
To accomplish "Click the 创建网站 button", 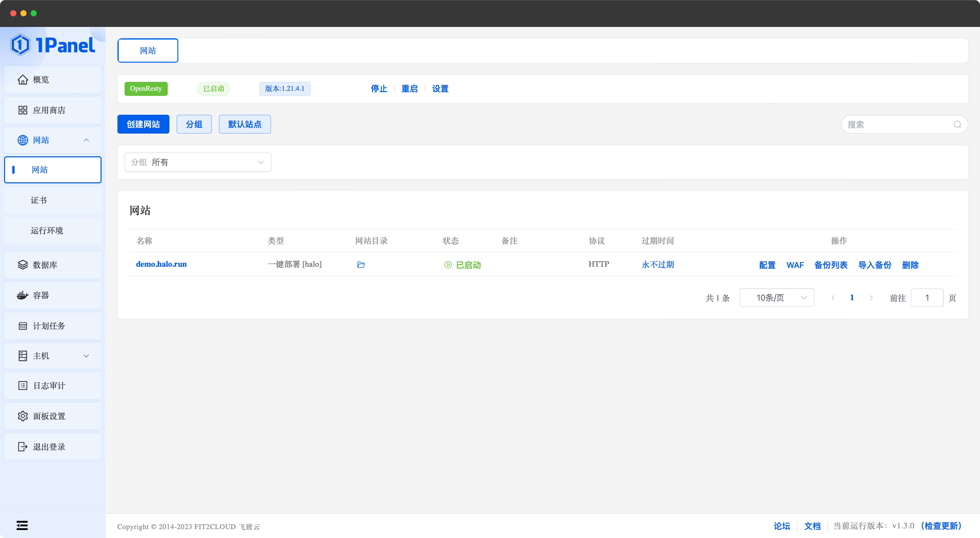I will pos(143,124).
